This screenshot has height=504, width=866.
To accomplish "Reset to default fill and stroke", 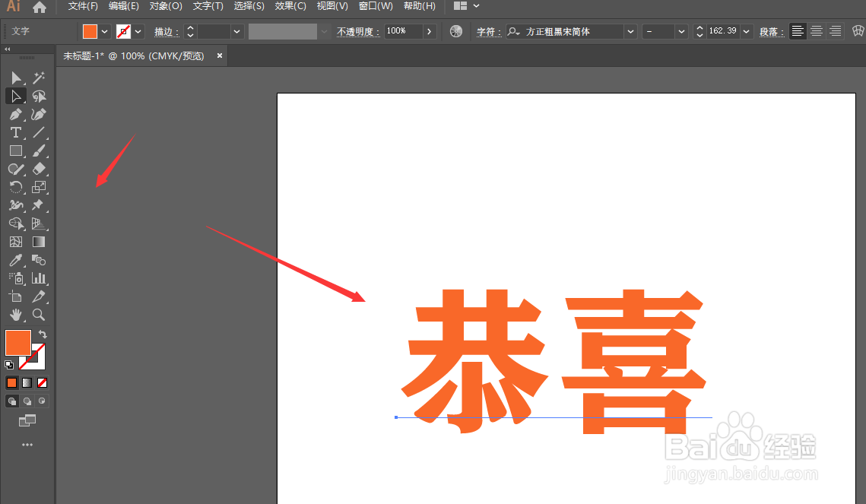I will (9, 364).
